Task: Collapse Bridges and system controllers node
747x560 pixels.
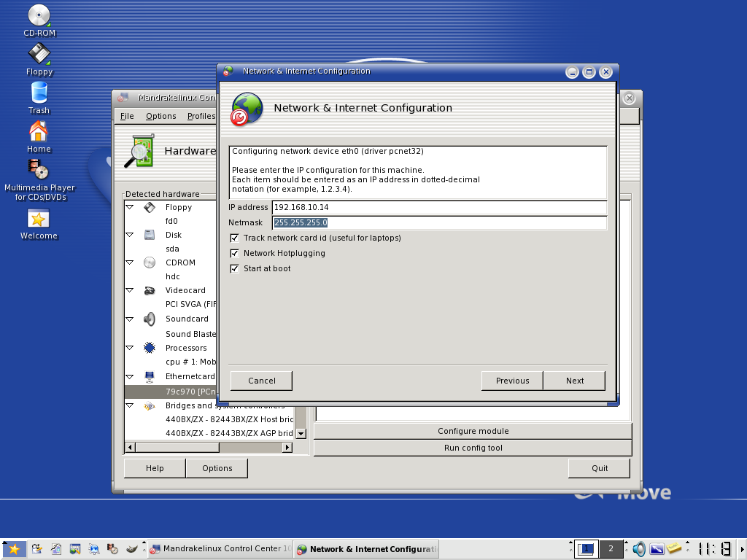Action: tap(129, 405)
